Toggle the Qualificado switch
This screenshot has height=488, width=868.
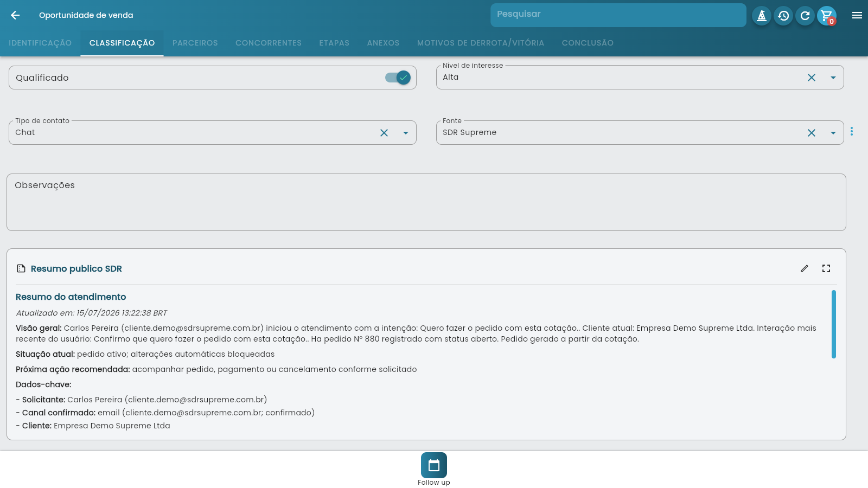398,78
